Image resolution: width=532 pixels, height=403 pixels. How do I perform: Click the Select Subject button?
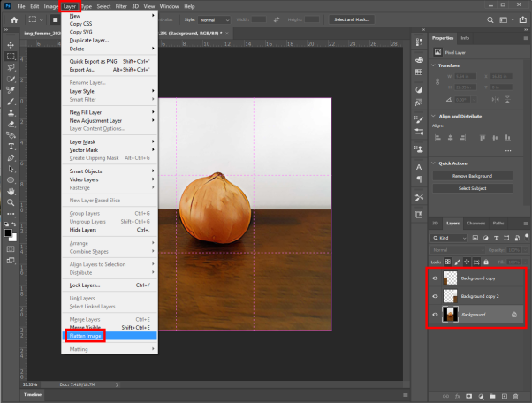coord(472,188)
